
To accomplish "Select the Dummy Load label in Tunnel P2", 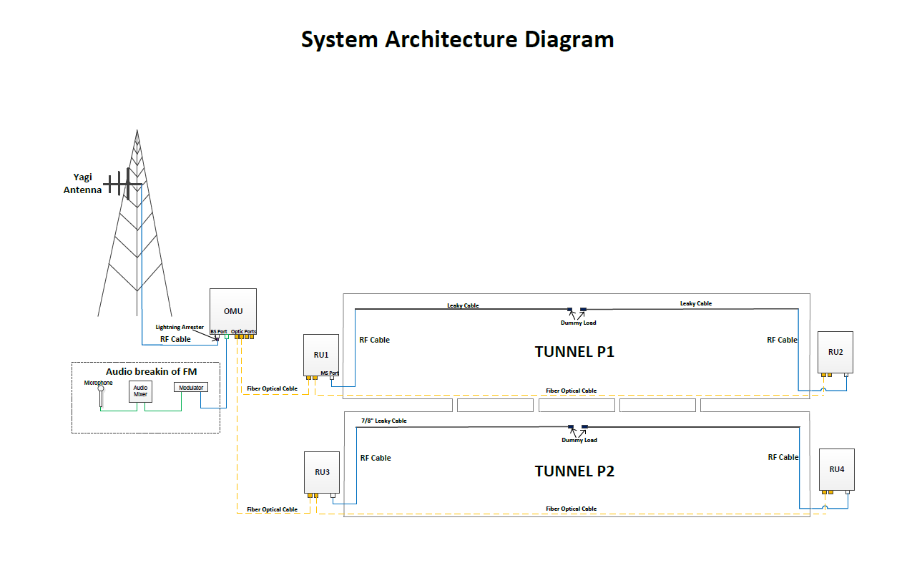I will (579, 440).
